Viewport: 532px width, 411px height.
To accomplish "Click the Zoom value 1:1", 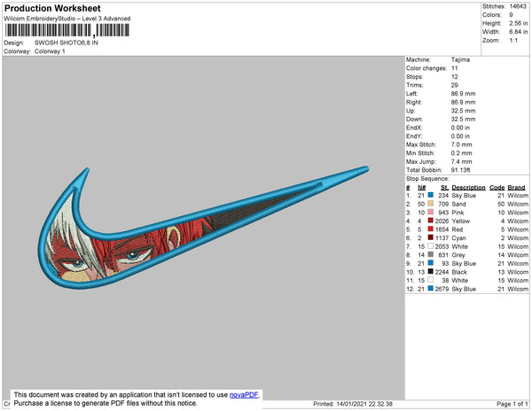I will [513, 41].
